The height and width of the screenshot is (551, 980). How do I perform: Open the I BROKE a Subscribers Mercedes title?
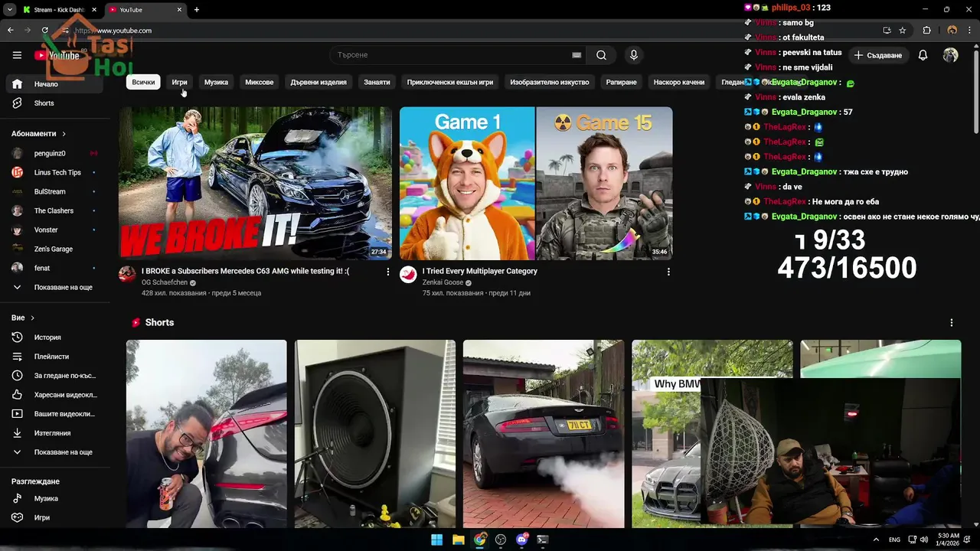(x=245, y=271)
